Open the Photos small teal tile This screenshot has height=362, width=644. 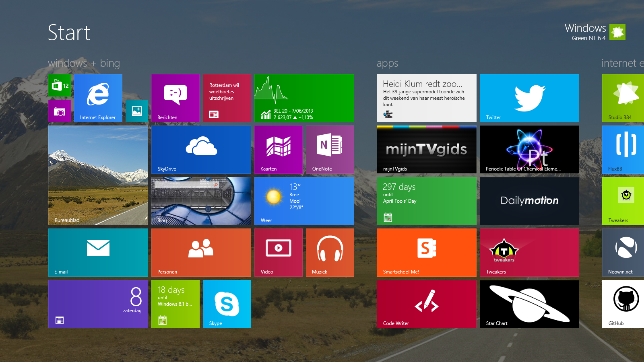137,111
